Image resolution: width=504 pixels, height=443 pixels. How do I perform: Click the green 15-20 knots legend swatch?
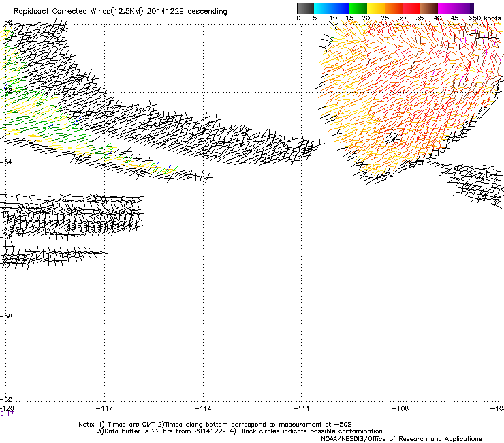358,8
